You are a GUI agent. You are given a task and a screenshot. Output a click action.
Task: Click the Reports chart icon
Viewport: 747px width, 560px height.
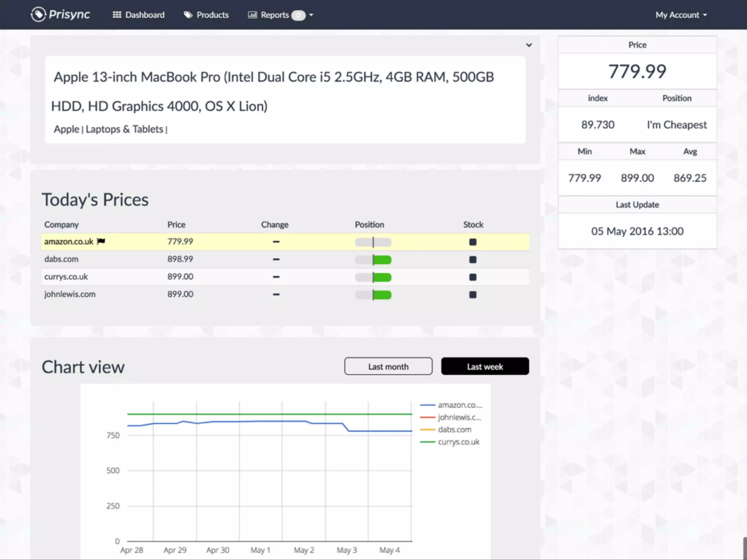pyautogui.click(x=252, y=15)
